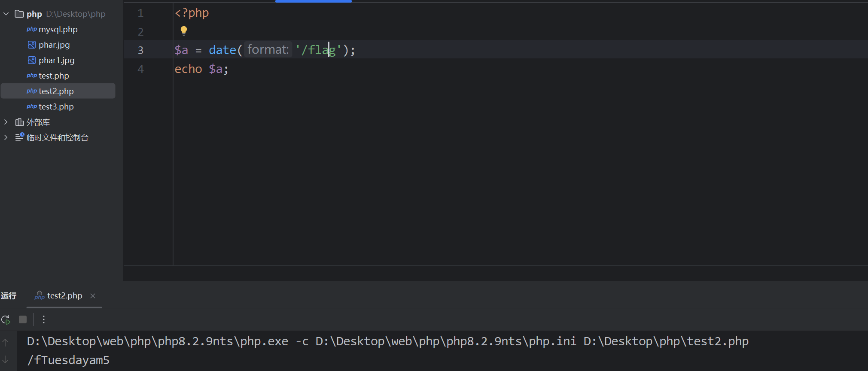This screenshot has height=371, width=868.
Task: Open mysql.php from the project tree
Action: [58, 30]
